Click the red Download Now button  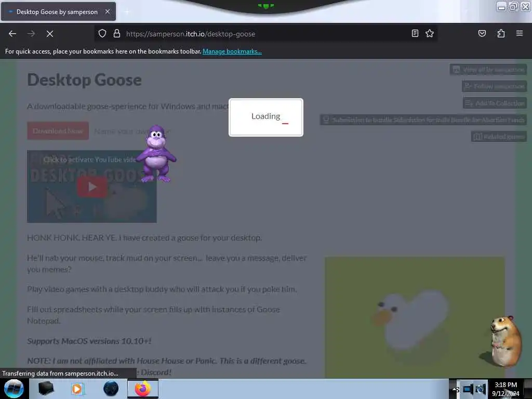[x=58, y=131]
